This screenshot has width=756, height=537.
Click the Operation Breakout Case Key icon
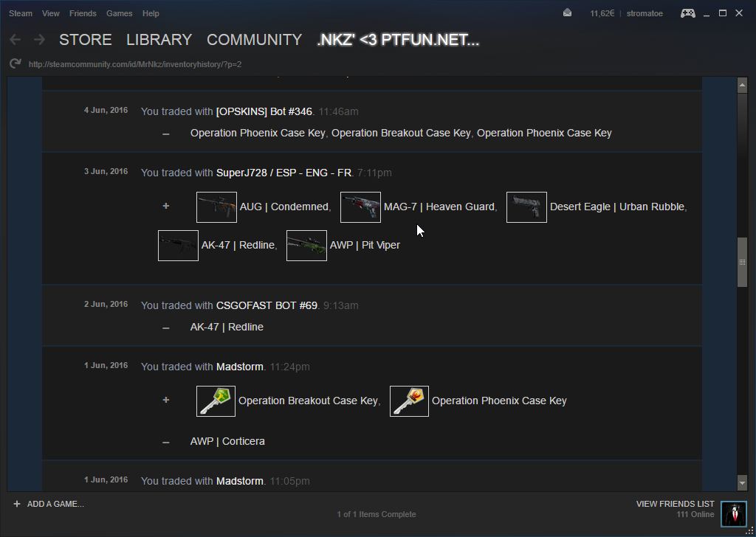click(216, 401)
